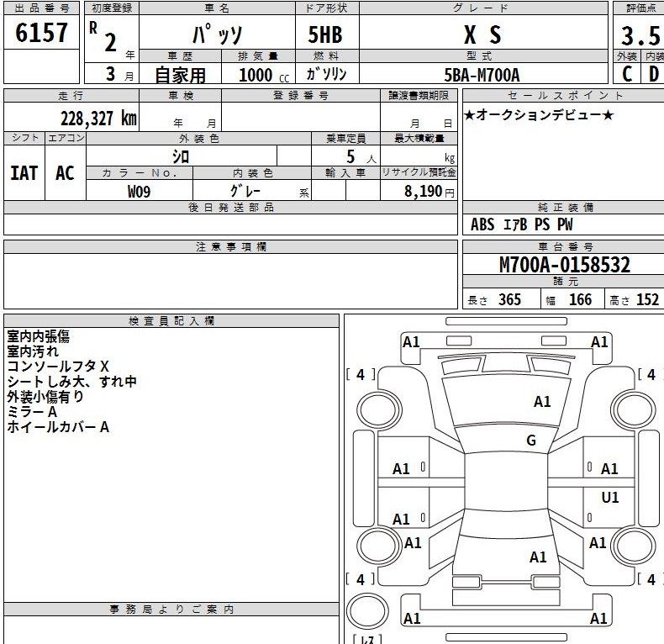
Task: Click the grade value X S
Action: pyautogui.click(x=482, y=34)
